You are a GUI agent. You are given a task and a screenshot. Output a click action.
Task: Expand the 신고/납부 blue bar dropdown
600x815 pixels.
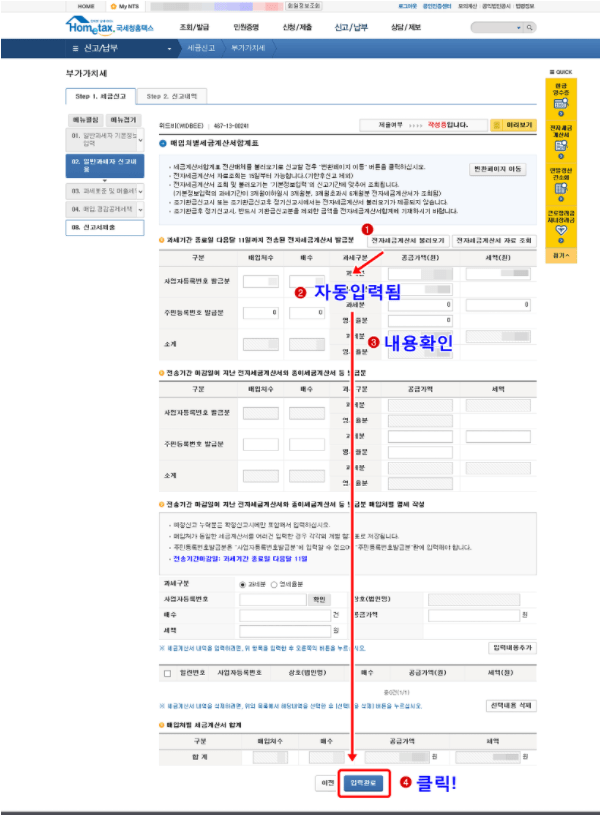click(169, 49)
